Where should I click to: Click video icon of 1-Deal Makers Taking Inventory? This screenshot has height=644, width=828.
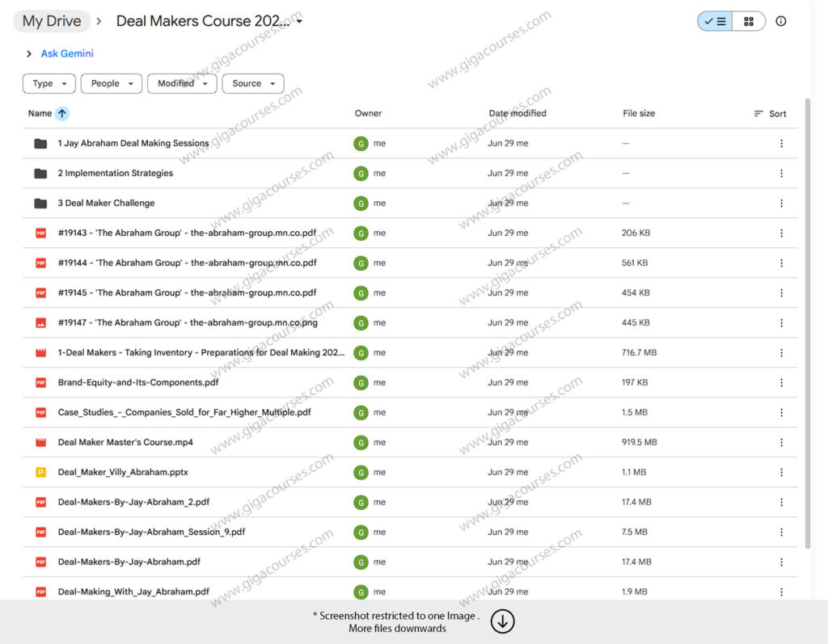[x=40, y=352]
